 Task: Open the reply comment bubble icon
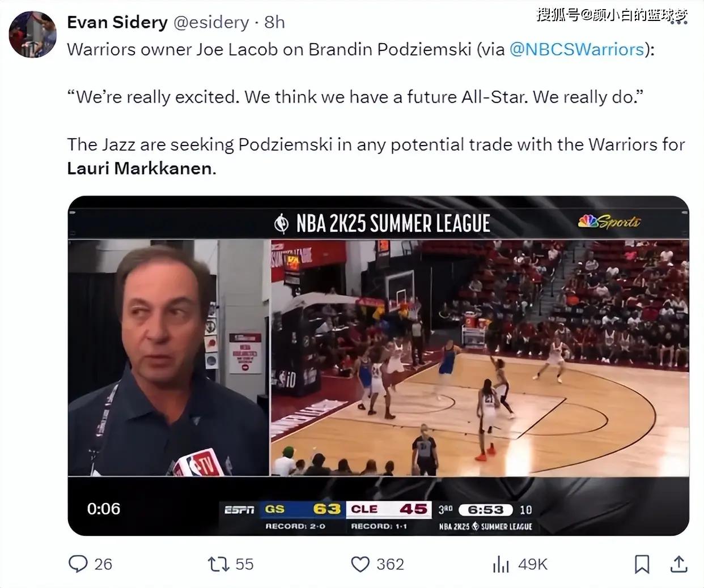pos(78,564)
